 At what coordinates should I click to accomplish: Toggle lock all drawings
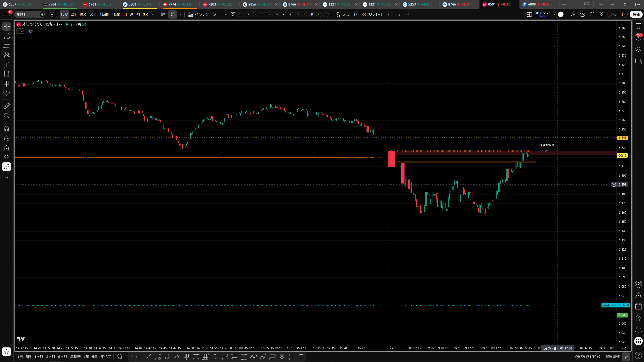click(x=7, y=148)
